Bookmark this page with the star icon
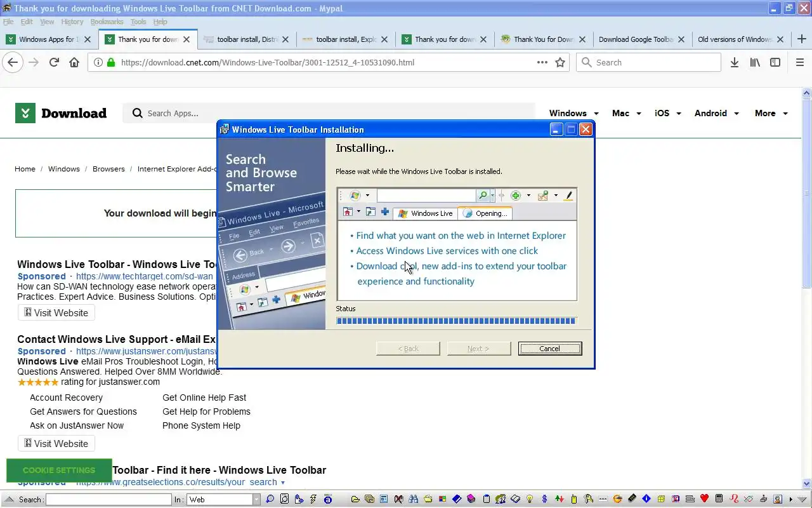This screenshot has width=812, height=508. click(x=560, y=62)
